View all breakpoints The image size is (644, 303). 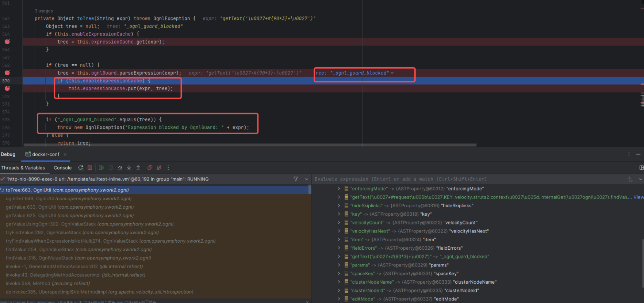pyautogui.click(x=150, y=168)
